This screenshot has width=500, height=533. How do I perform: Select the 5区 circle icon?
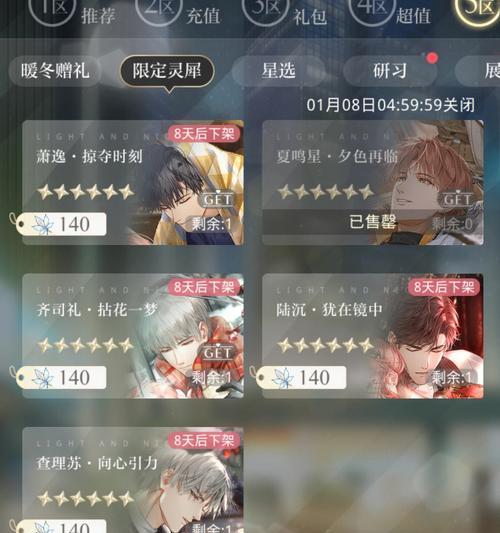coord(478,10)
